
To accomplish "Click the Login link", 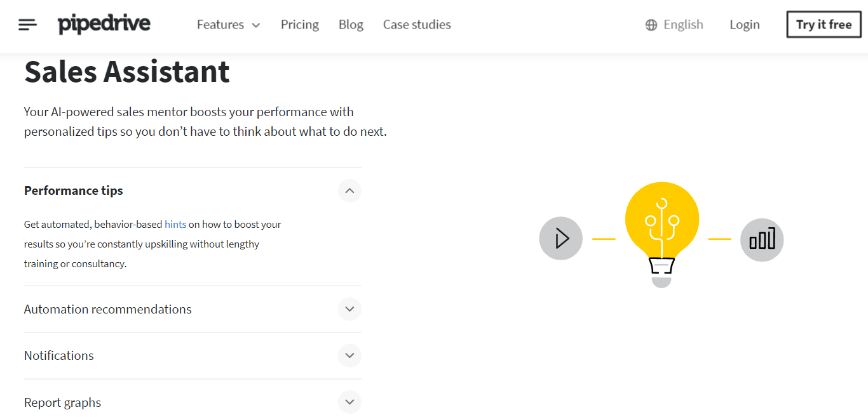I will point(745,25).
